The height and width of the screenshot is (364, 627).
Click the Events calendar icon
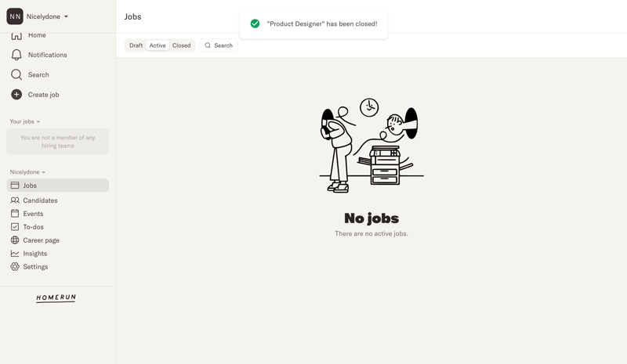pos(15,214)
